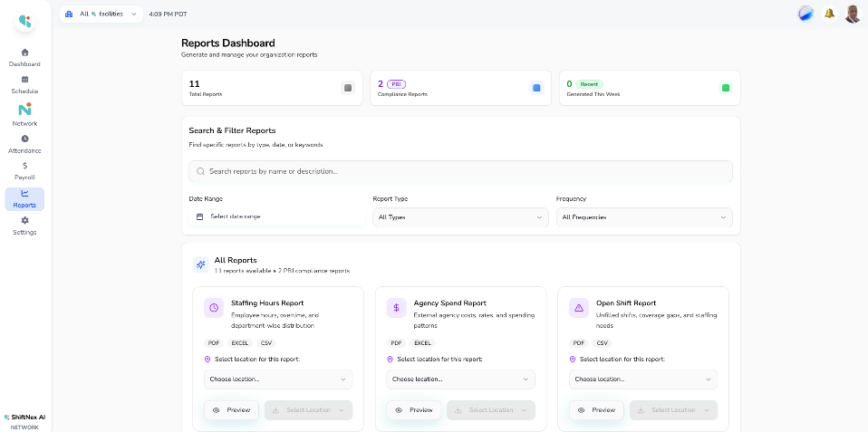Click the search magnifier icon
This screenshot has width=868, height=432.
click(x=200, y=171)
